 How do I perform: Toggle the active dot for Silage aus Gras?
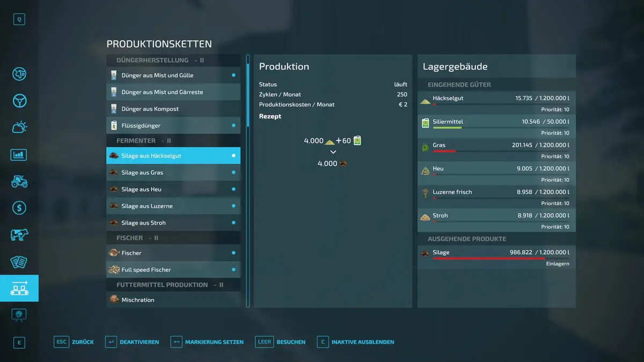coord(233,173)
